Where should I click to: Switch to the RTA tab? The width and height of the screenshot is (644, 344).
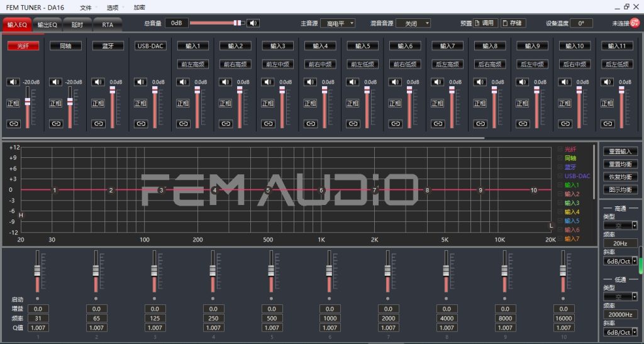pos(108,25)
